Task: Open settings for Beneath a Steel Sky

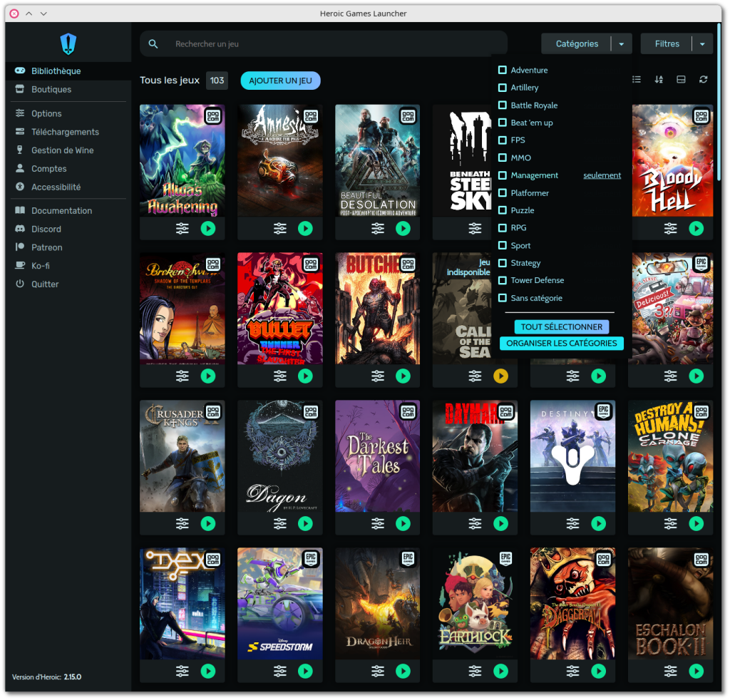Action: pos(475,229)
